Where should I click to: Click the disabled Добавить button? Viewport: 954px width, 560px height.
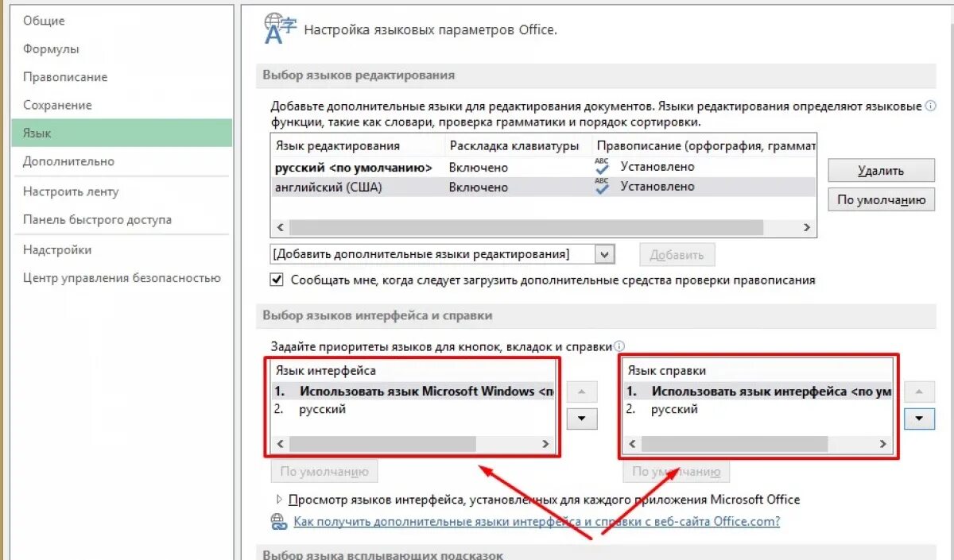click(x=677, y=255)
